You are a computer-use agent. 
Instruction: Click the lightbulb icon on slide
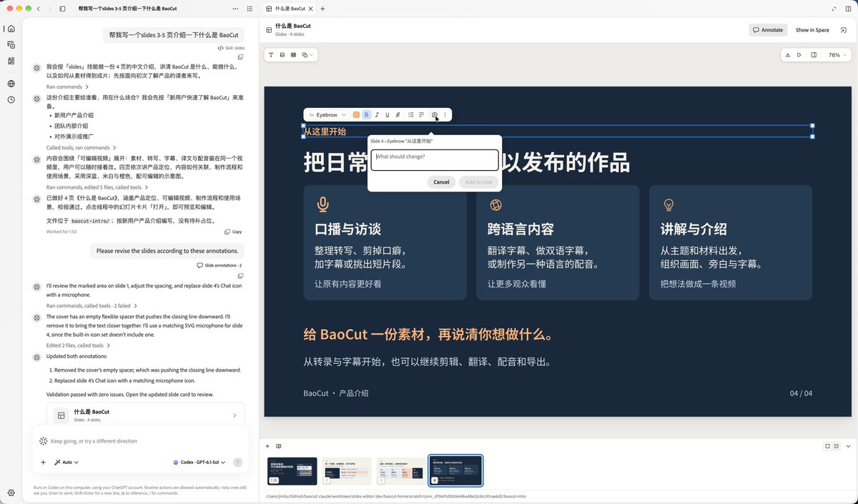click(x=669, y=205)
